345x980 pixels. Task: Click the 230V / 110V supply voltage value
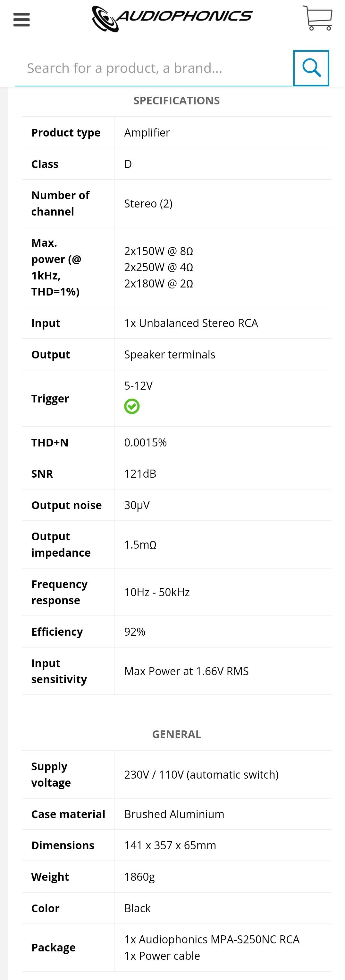click(x=201, y=774)
